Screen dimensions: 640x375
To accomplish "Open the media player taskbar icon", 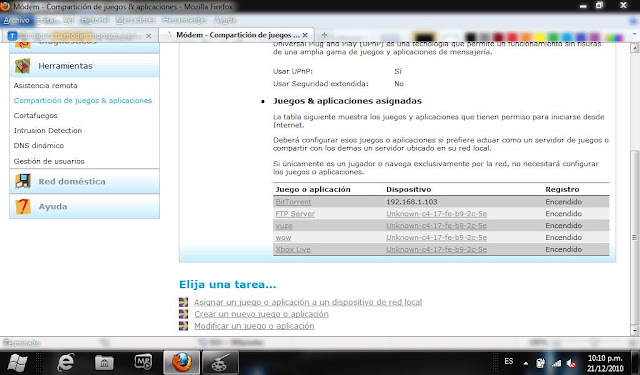I will [x=143, y=362].
